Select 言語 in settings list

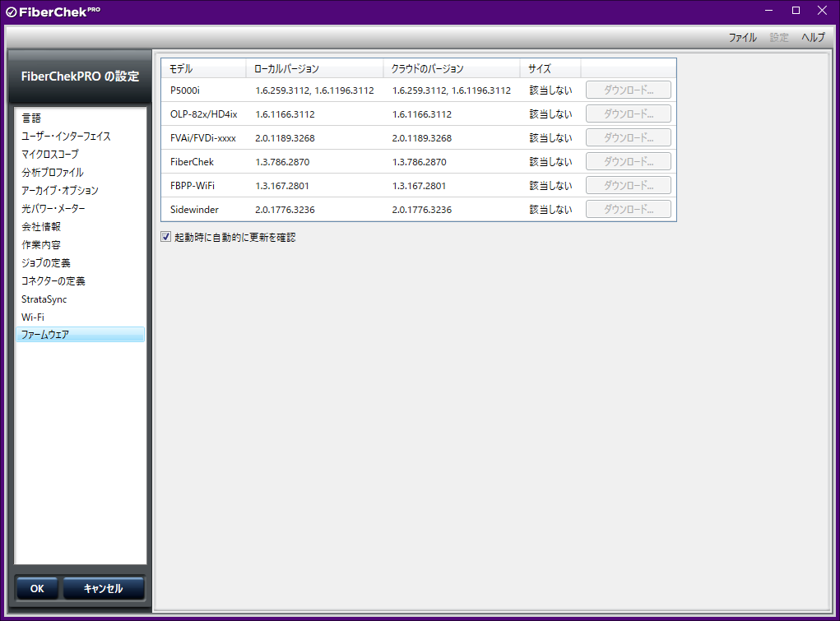tap(81, 118)
